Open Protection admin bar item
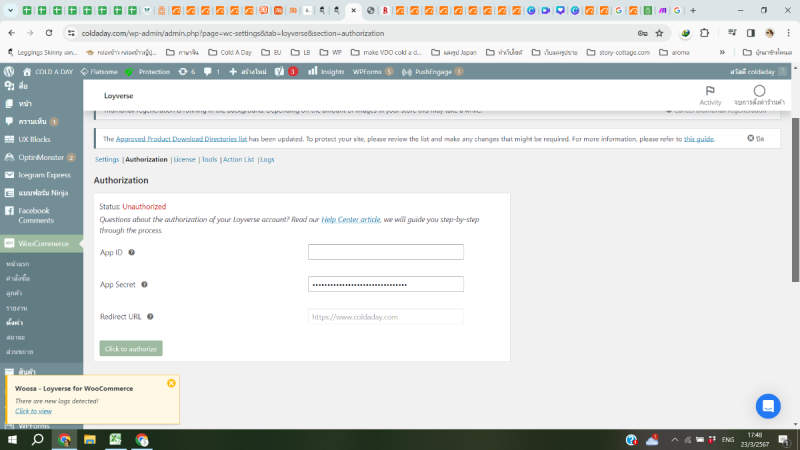Viewport: 800px width, 450px height. [148, 71]
